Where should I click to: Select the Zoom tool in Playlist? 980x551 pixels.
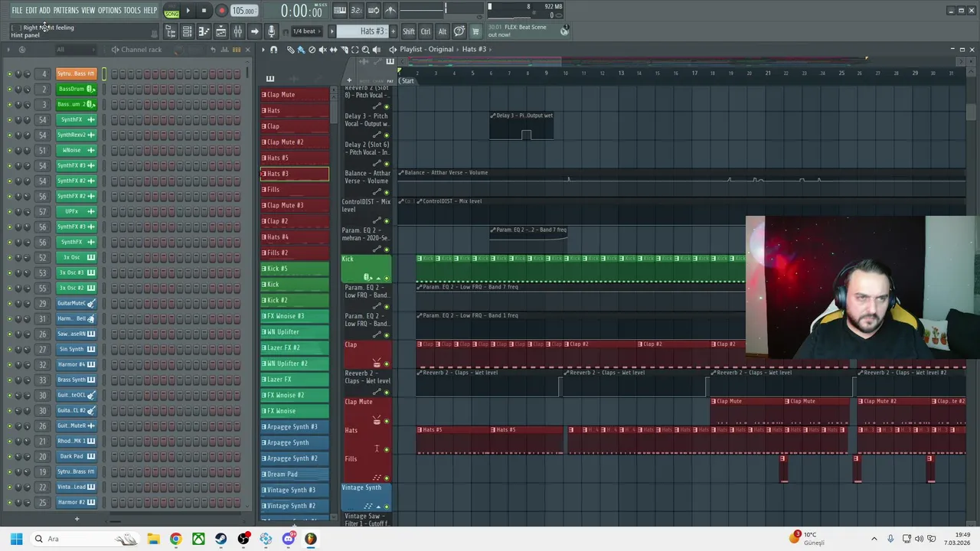click(x=365, y=50)
